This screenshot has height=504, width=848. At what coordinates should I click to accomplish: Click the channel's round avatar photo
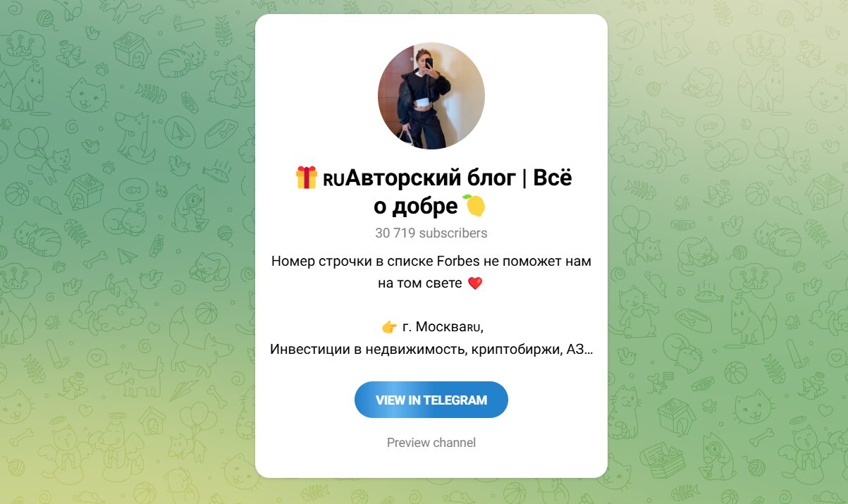tap(431, 96)
